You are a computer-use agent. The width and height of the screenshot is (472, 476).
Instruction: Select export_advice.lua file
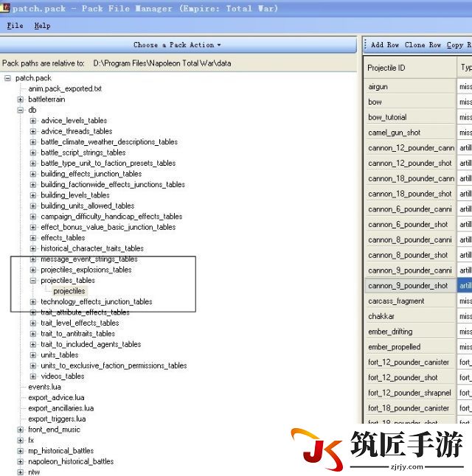coord(56,398)
